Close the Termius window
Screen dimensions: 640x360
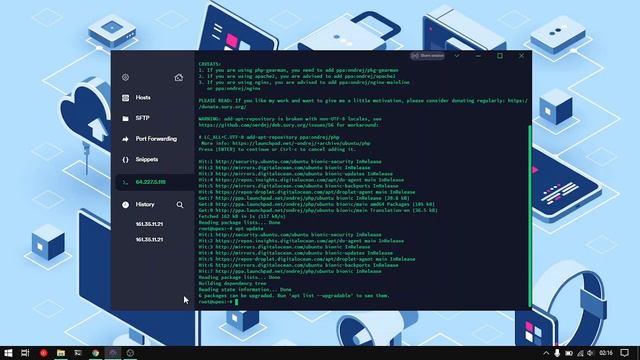[521, 56]
